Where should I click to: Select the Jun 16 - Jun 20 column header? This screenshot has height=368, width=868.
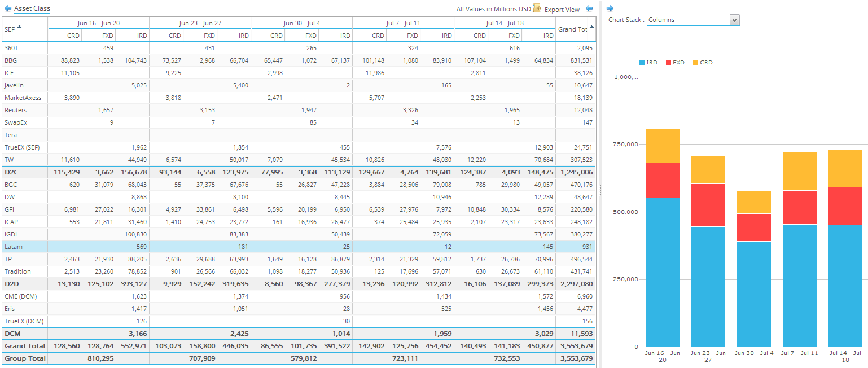click(x=99, y=23)
